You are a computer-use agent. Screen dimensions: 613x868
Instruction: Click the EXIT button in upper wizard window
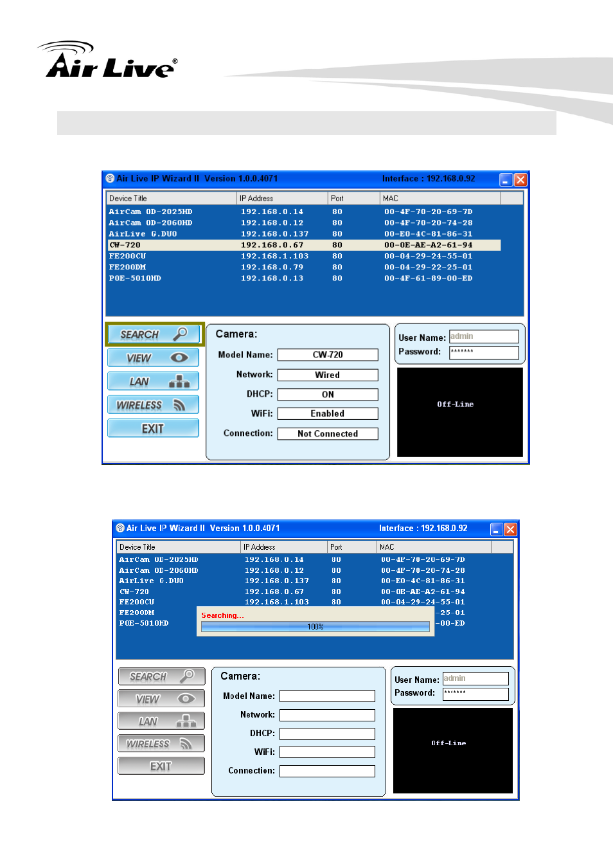tap(153, 428)
